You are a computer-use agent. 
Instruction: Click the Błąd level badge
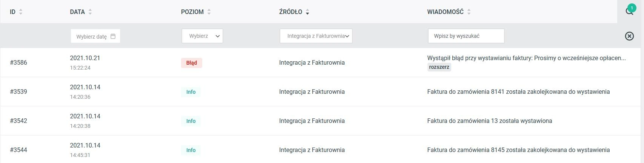tap(192, 63)
